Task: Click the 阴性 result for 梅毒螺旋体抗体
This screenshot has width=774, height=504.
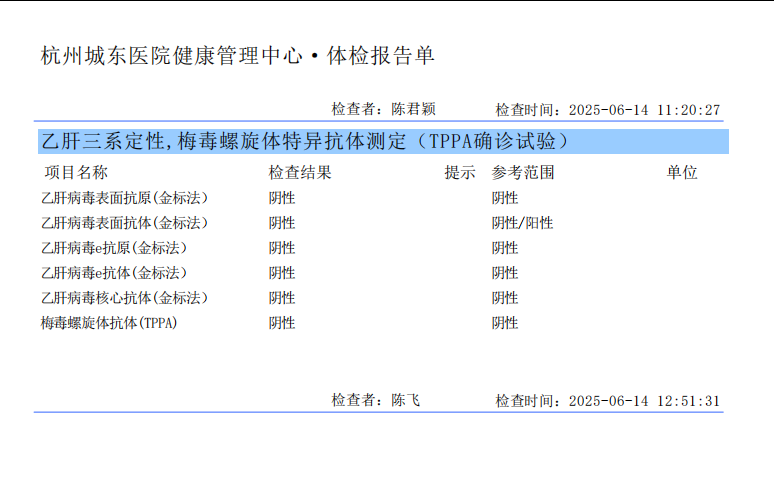Action: click(x=282, y=323)
